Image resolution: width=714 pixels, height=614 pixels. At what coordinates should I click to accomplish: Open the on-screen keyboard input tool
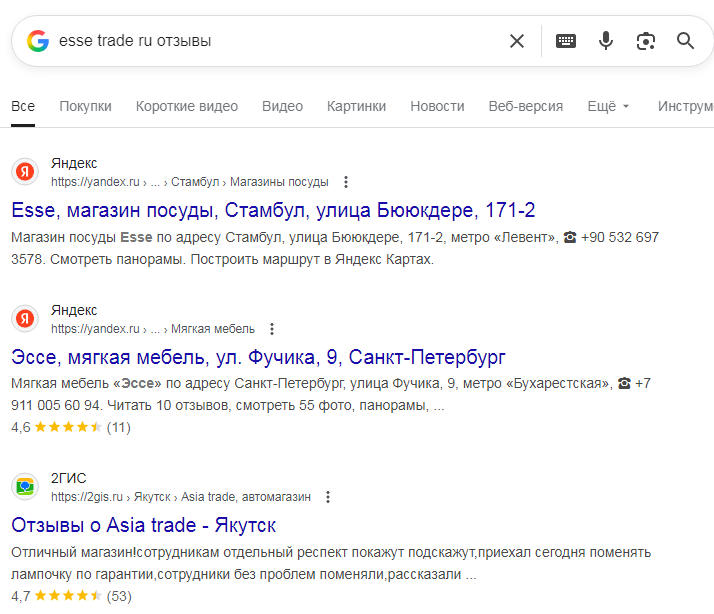566,41
